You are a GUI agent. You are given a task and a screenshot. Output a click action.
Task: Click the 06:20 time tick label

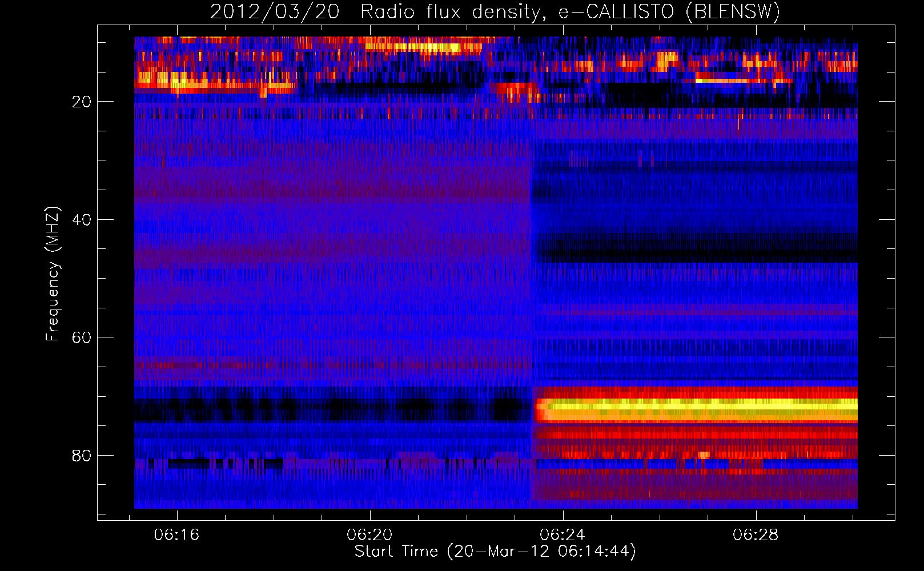tap(369, 534)
